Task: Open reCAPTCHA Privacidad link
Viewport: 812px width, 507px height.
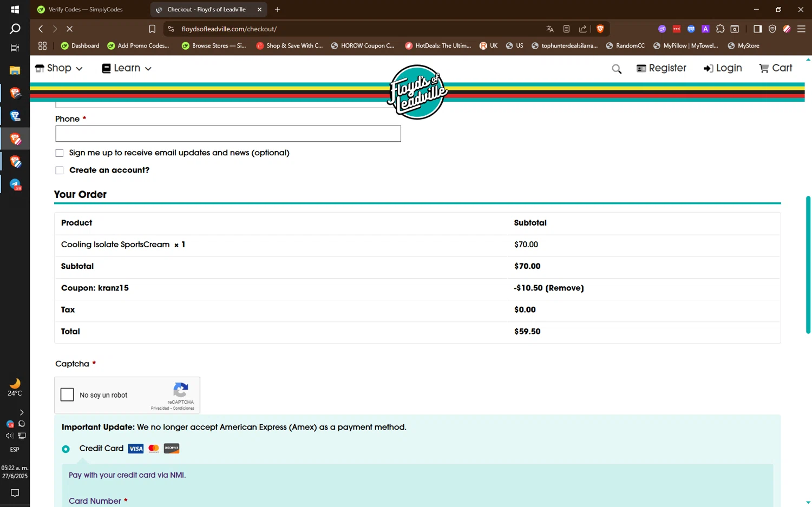Action: tap(160, 409)
